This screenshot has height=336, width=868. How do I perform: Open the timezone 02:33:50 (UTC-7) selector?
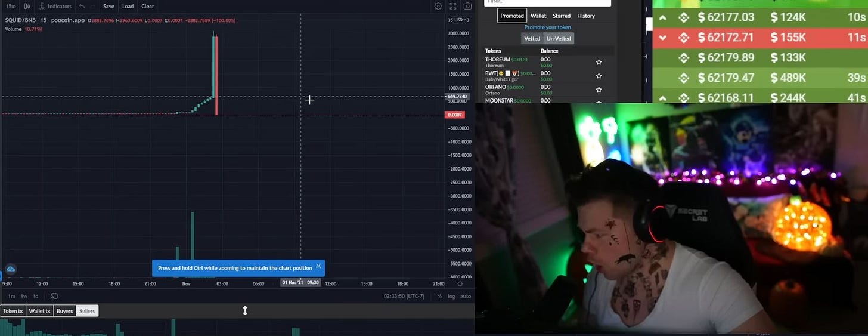pos(404,296)
